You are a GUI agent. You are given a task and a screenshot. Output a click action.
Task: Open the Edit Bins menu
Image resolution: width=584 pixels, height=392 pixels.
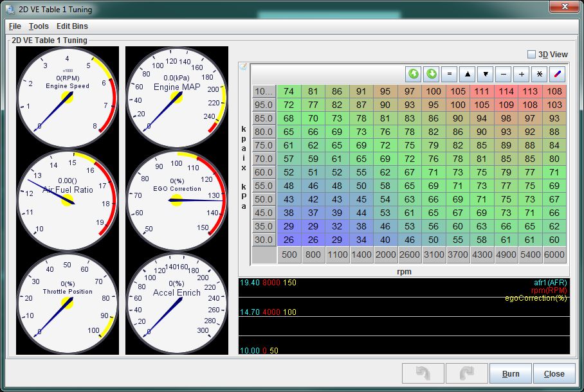pyautogui.click(x=72, y=26)
